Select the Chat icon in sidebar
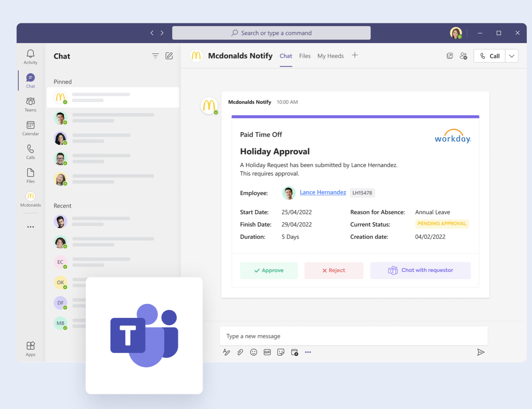532x409 pixels. [30, 81]
